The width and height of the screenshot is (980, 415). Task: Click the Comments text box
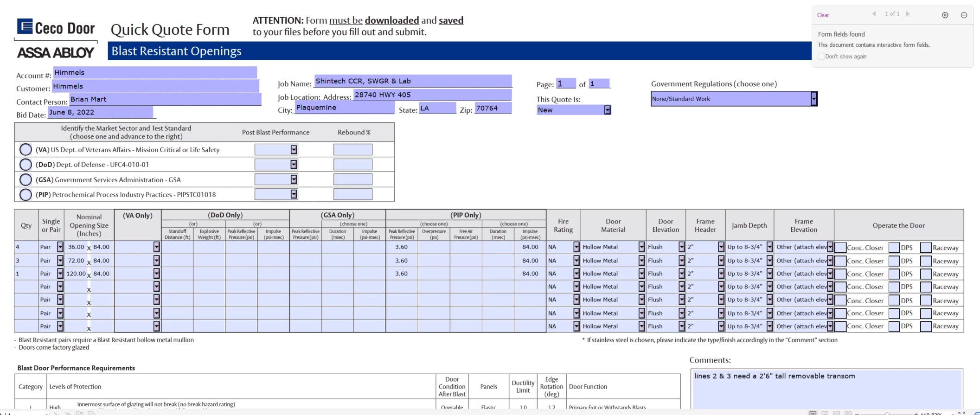[x=827, y=389]
